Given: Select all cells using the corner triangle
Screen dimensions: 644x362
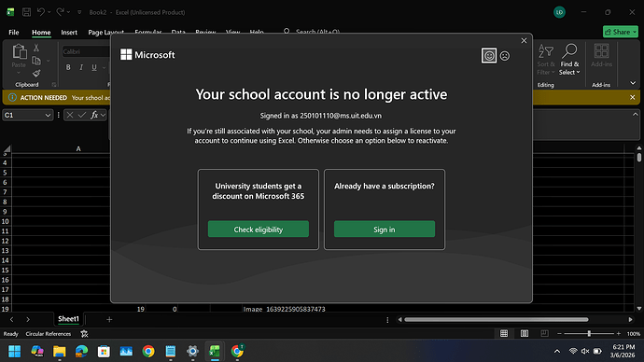Looking at the screenshot, I should pos(7,148).
